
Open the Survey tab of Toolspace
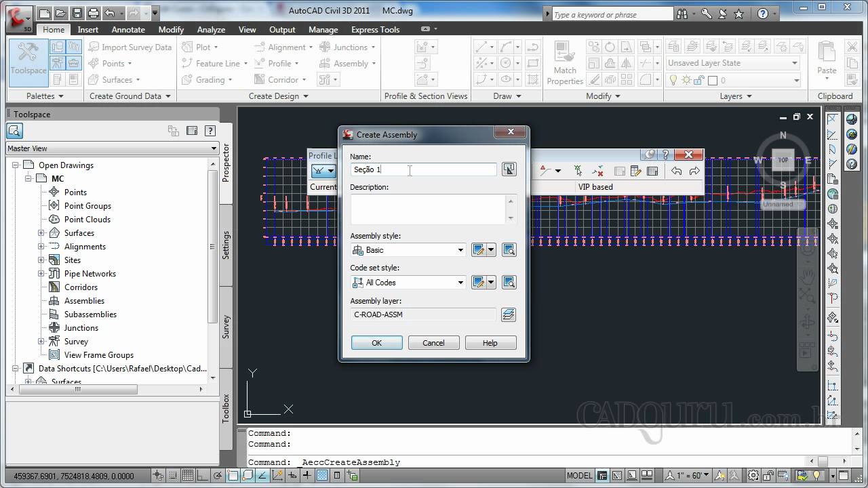click(x=226, y=327)
